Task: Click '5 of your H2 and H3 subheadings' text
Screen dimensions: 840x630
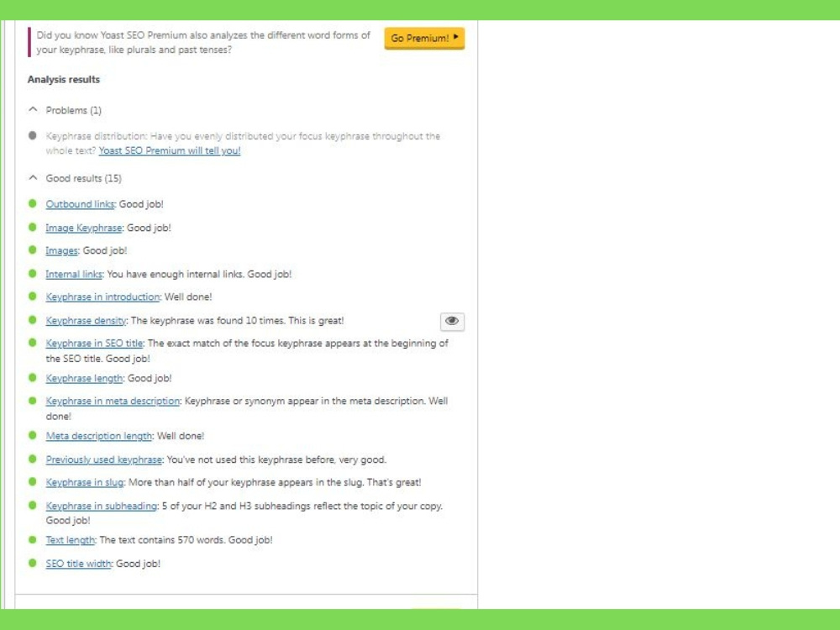Action: (235, 506)
